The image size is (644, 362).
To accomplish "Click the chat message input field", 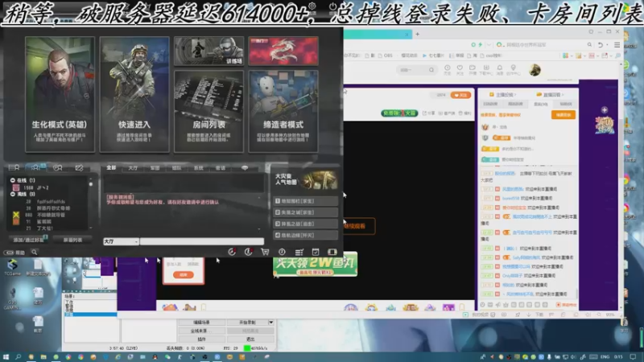I will (202, 241).
